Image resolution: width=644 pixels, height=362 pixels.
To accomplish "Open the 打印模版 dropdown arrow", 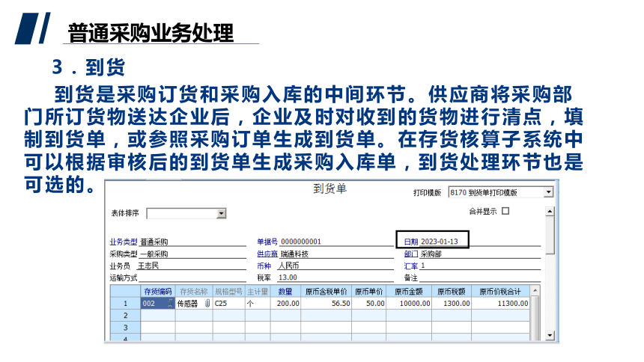I will (548, 192).
